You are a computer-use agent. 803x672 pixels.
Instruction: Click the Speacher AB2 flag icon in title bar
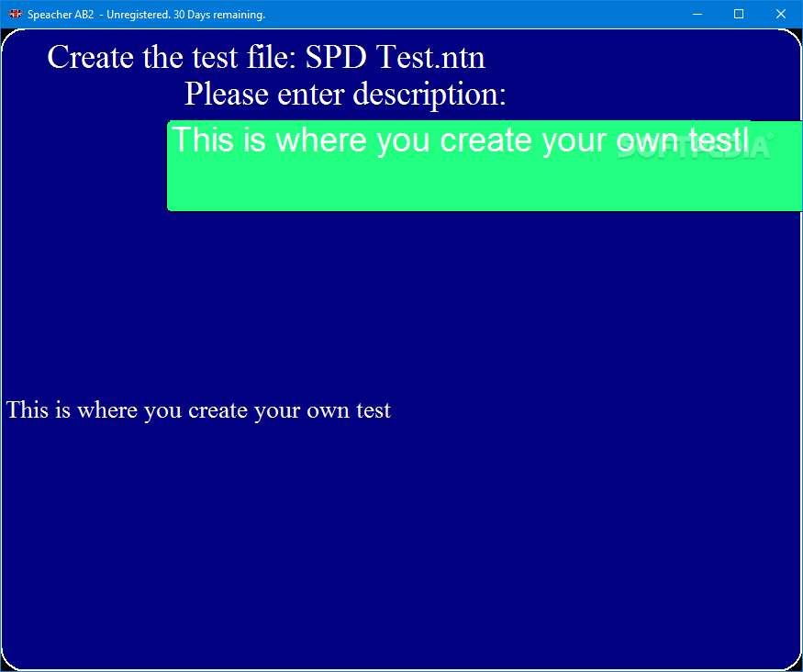click(x=15, y=15)
